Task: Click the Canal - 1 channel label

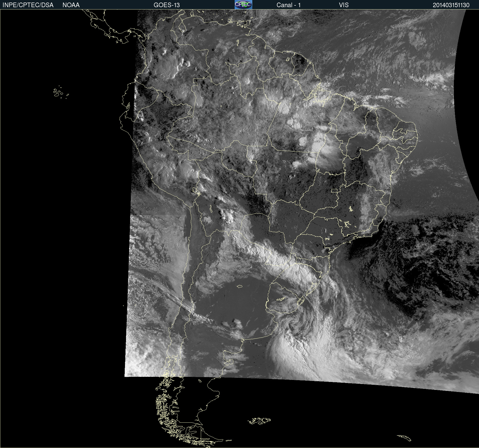Action: coord(288,5)
